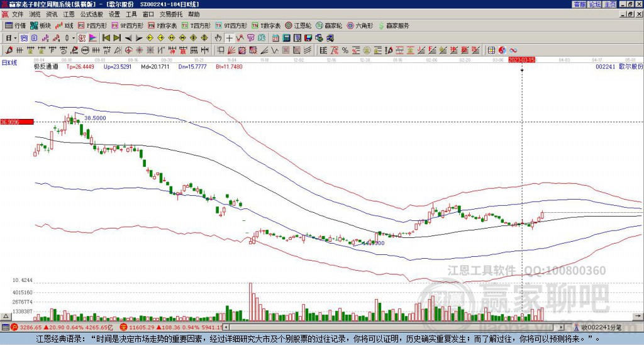
Task: Select the percent % retracement tool
Action: [x=345, y=50]
